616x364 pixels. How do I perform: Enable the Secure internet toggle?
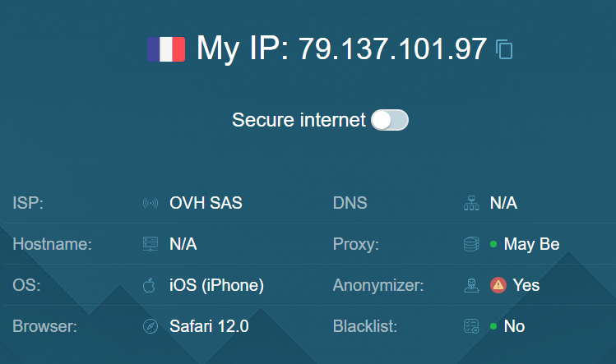(x=389, y=120)
